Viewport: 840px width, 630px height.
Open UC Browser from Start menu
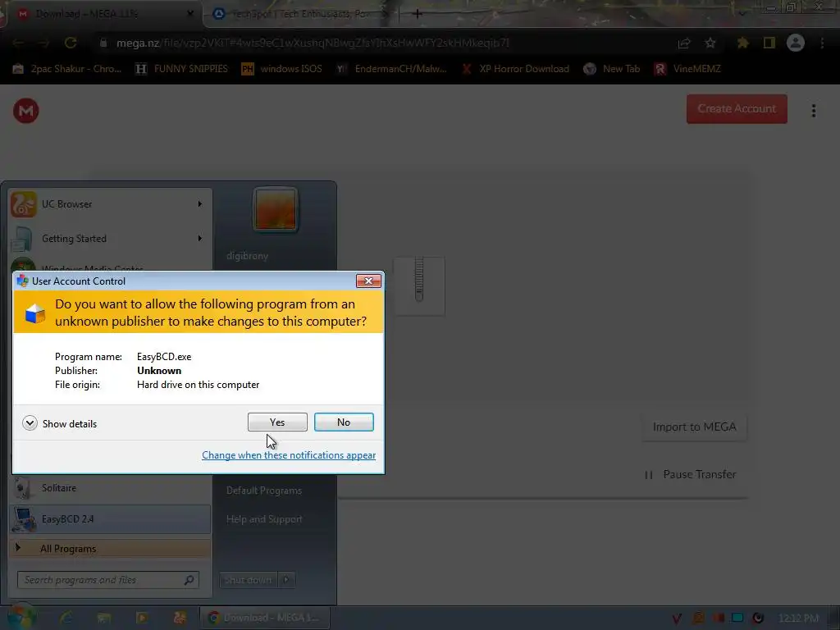coord(110,204)
